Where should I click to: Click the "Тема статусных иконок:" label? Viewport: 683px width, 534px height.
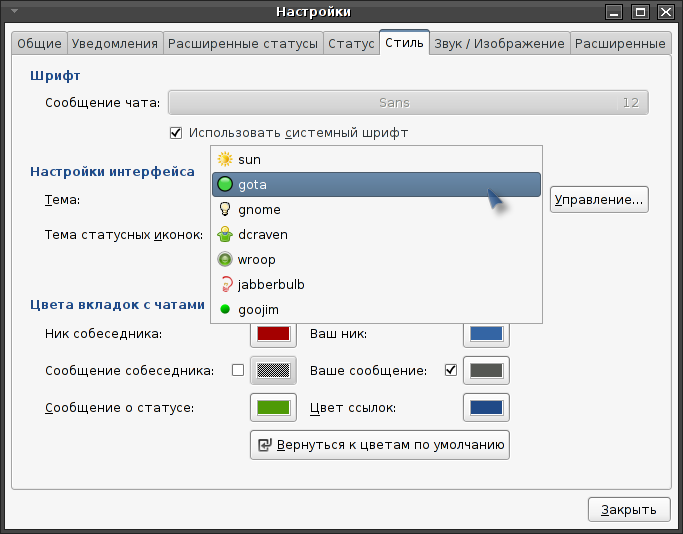tap(124, 235)
